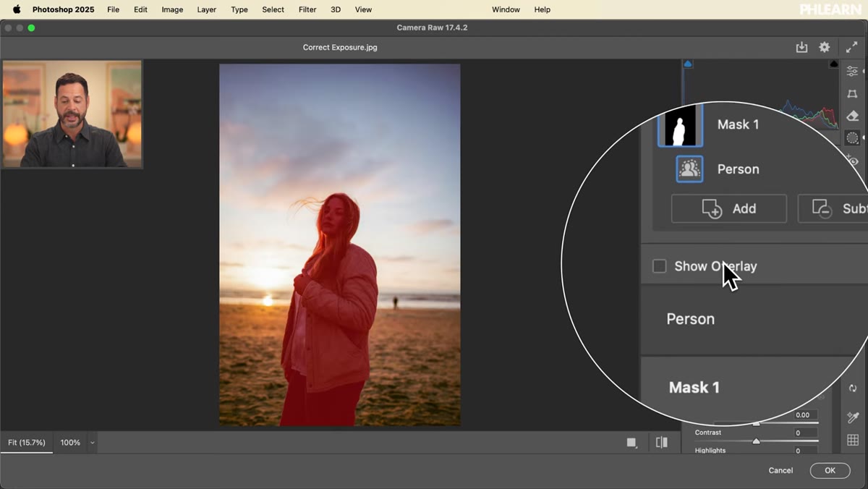The height and width of the screenshot is (489, 868).
Task: Click the Highlights label
Action: click(x=710, y=450)
